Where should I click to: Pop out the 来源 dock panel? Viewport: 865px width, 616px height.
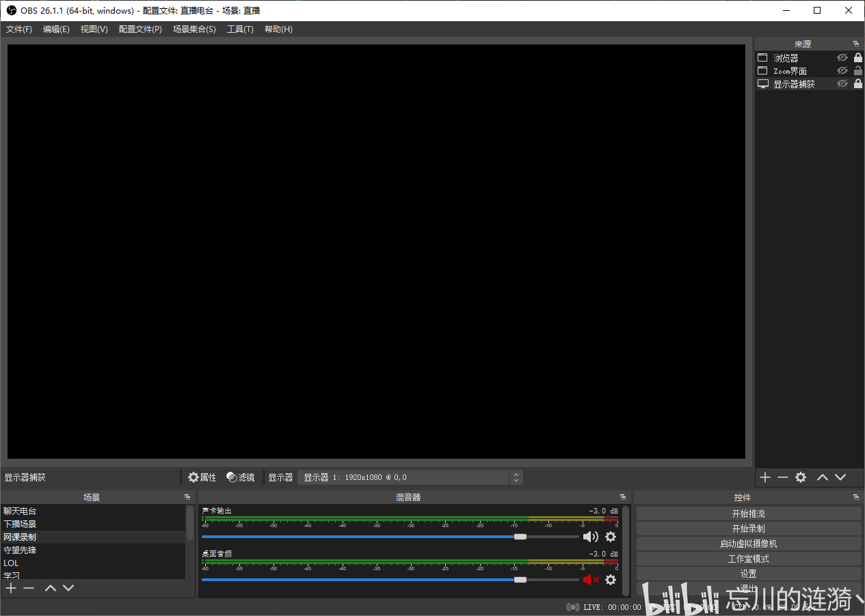pos(856,44)
